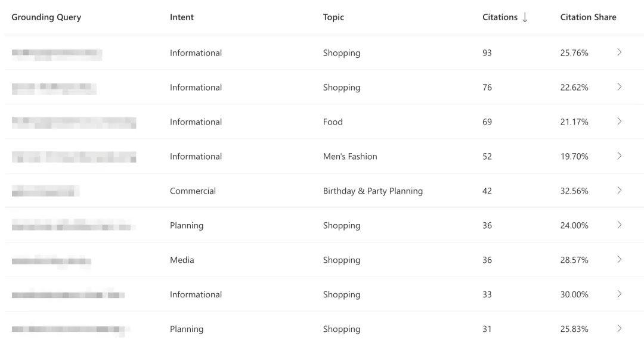This screenshot has height=342, width=644.
Task: Expand the row with 31 citations
Action: 620,328
